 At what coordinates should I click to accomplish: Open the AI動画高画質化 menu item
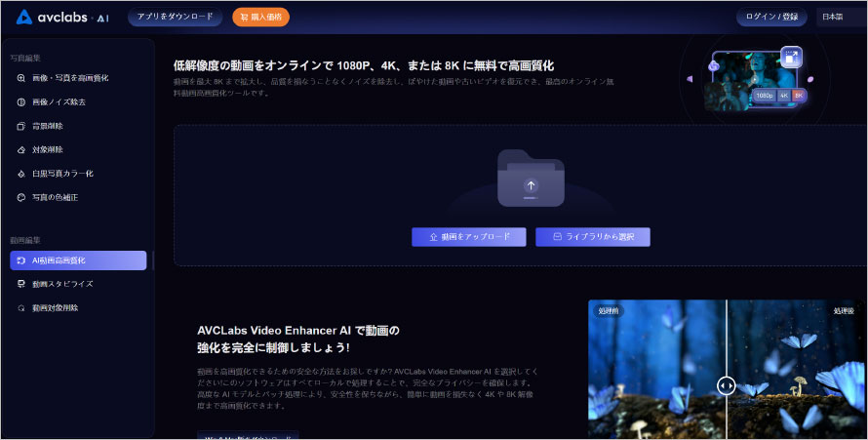tap(78, 260)
